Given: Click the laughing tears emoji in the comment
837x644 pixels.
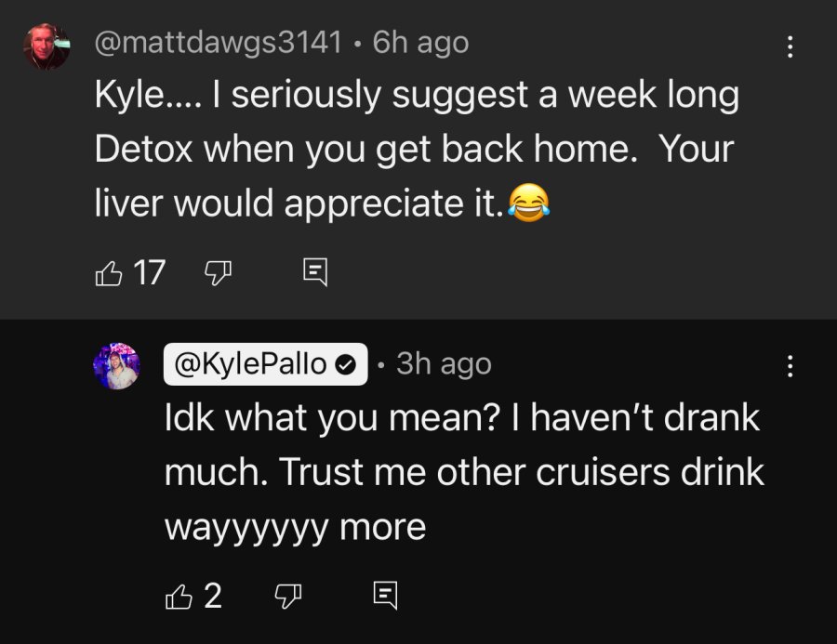Looking at the screenshot, I should (528, 203).
